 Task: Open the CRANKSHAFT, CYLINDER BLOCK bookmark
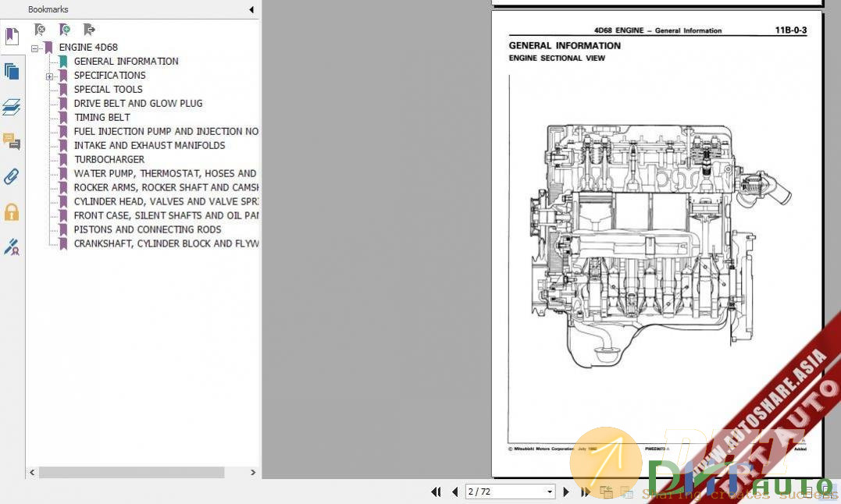point(166,243)
